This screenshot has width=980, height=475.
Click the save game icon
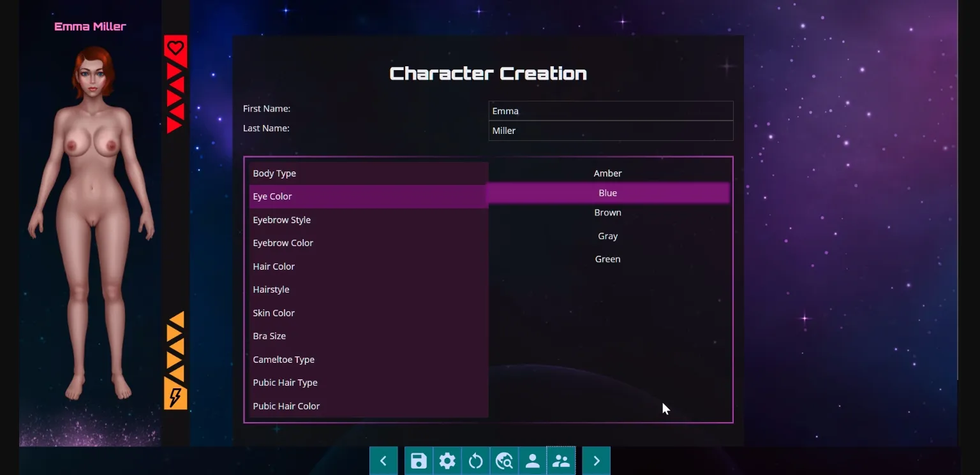[419, 460]
